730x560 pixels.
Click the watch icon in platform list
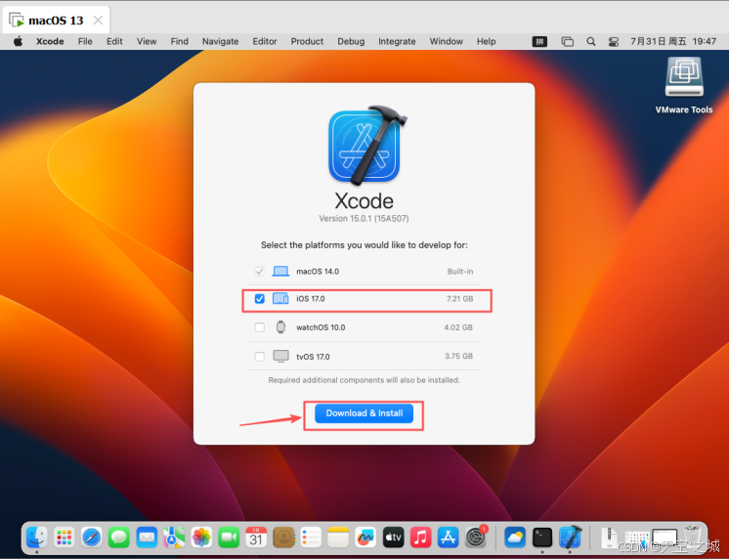pyautogui.click(x=280, y=327)
